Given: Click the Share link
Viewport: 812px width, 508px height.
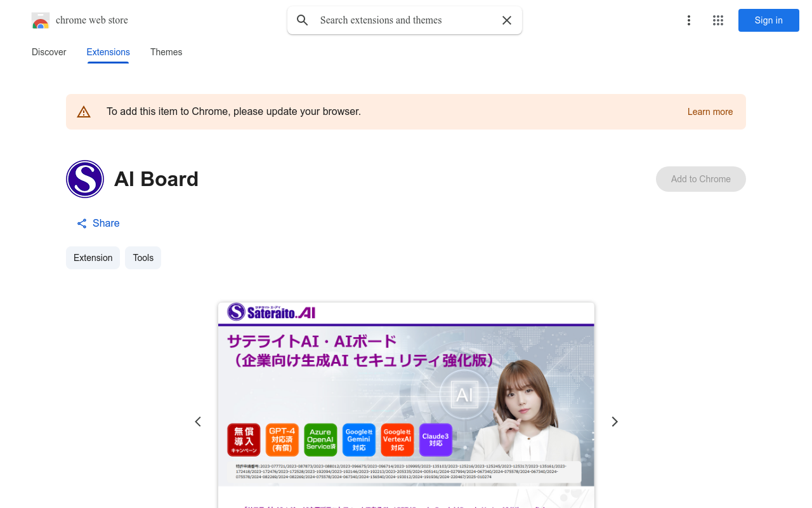Looking at the screenshot, I should pyautogui.click(x=98, y=224).
